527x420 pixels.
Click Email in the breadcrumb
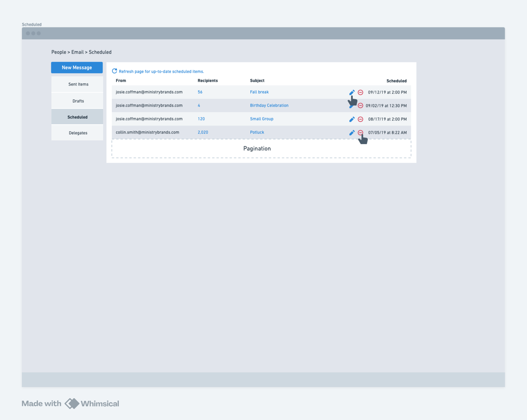78,52
